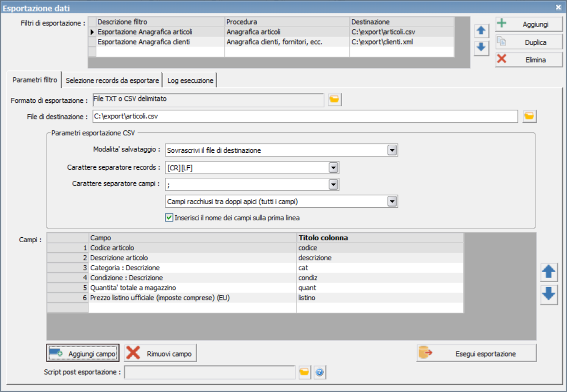Click the 'File di destinazione' text field
Screen dimensions: 567x392
(x=305, y=116)
